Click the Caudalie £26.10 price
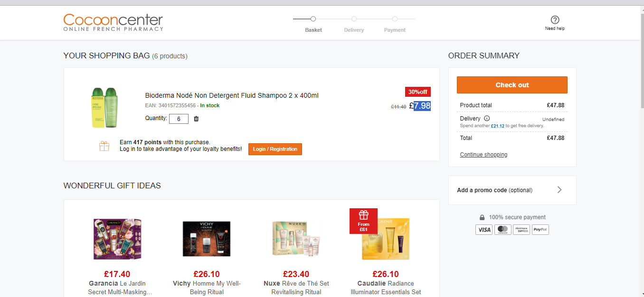Image resolution: width=644 pixels, height=297 pixels. tap(386, 274)
